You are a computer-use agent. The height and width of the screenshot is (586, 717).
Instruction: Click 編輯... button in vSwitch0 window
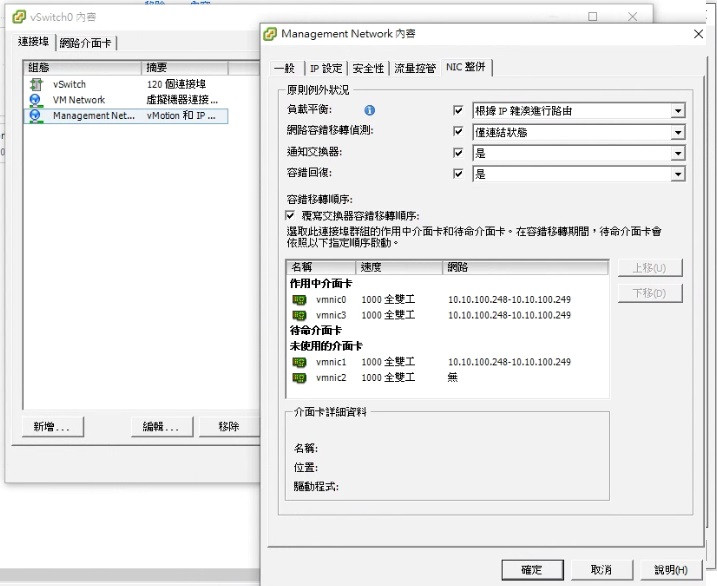pyautogui.click(x=162, y=427)
